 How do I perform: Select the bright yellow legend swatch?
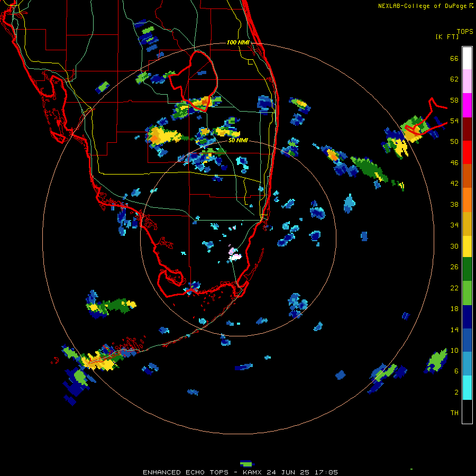pos(467,246)
